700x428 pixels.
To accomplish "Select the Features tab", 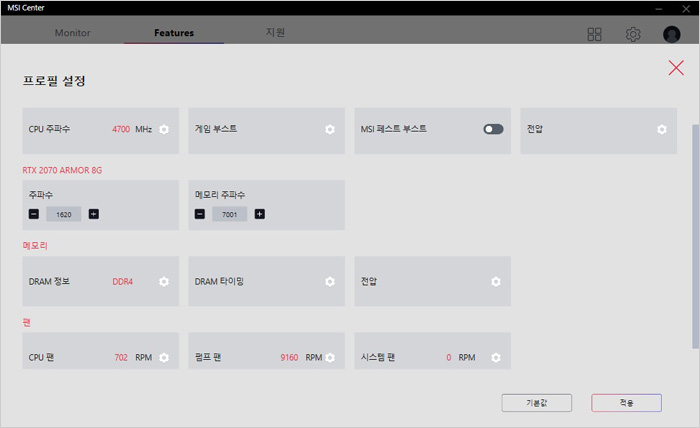I will pyautogui.click(x=174, y=33).
